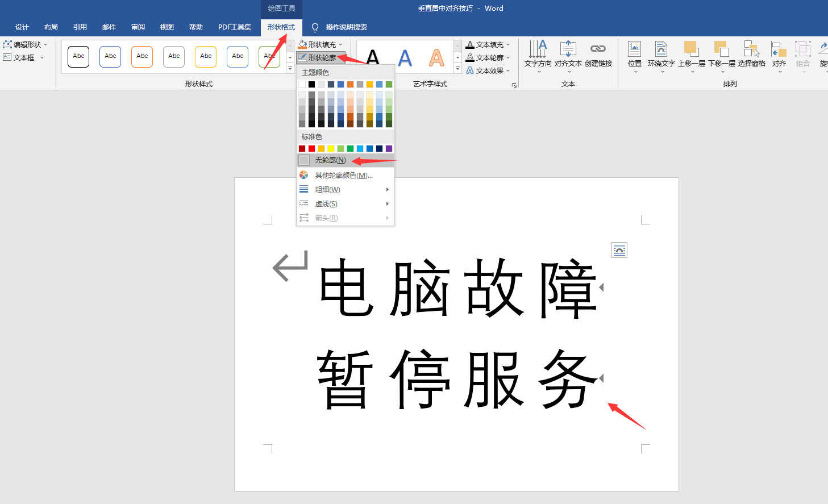Expand the 虚线 submenu arrow
Viewport: 828px width, 504px height.
pyautogui.click(x=388, y=203)
